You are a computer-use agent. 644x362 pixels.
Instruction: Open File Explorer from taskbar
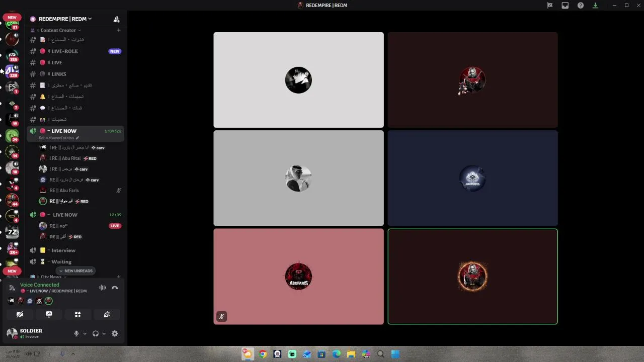tap(351, 354)
